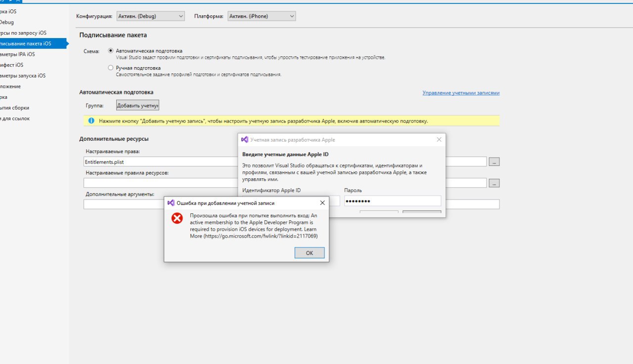Close the Apple developer account dialog

439,140
